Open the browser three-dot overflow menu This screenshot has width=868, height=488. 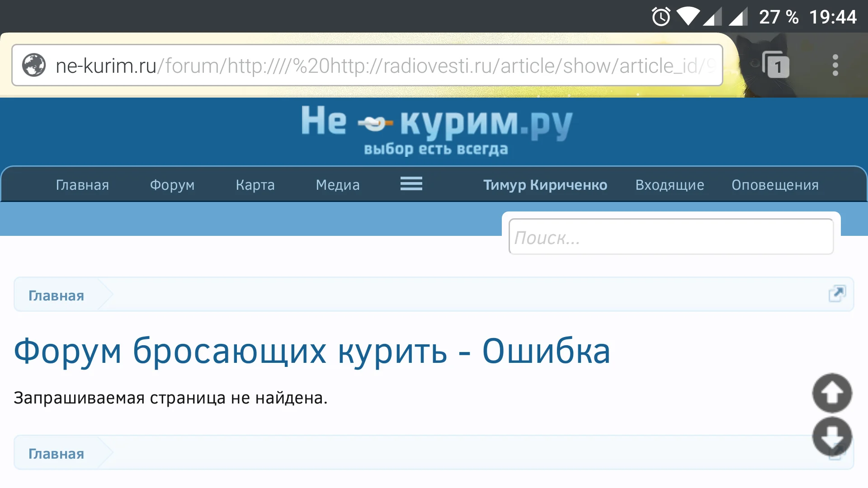point(835,65)
